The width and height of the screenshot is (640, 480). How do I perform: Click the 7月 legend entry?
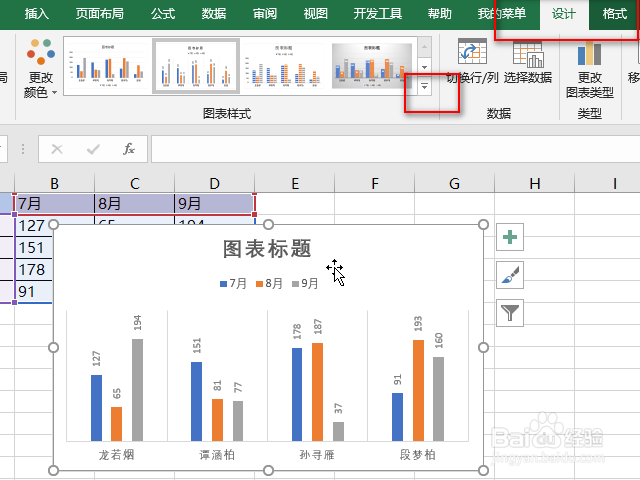[x=233, y=283]
